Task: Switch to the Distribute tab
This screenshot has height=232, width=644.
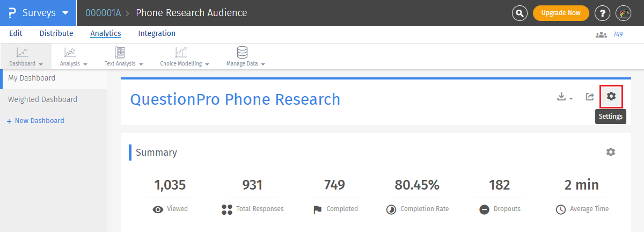Action: click(56, 33)
